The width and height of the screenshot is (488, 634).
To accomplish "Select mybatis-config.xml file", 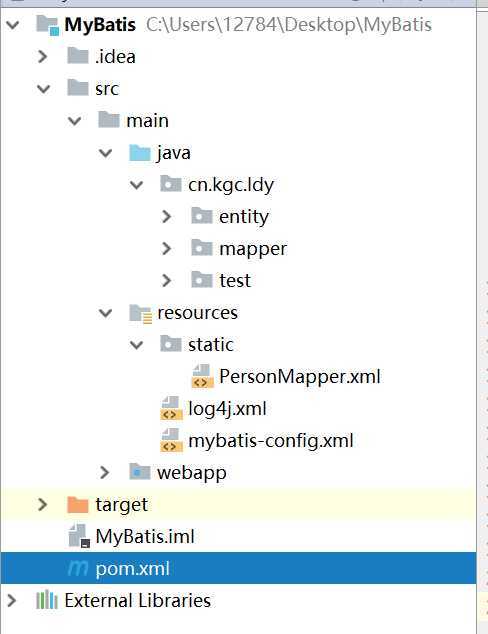I will [x=270, y=440].
